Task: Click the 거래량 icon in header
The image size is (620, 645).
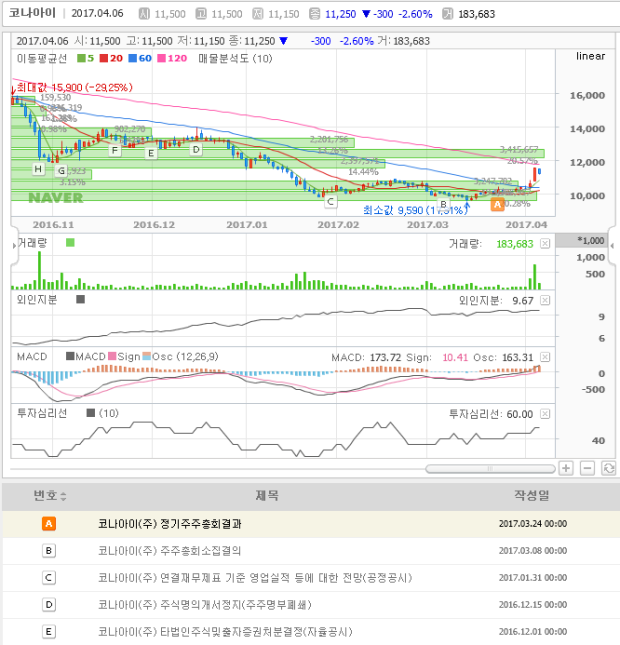Action: (x=448, y=14)
